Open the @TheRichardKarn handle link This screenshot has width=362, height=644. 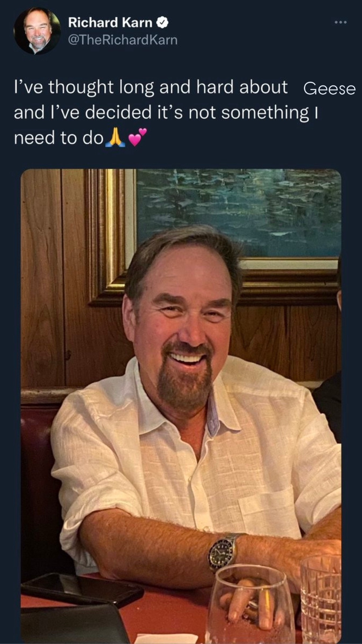click(x=123, y=40)
